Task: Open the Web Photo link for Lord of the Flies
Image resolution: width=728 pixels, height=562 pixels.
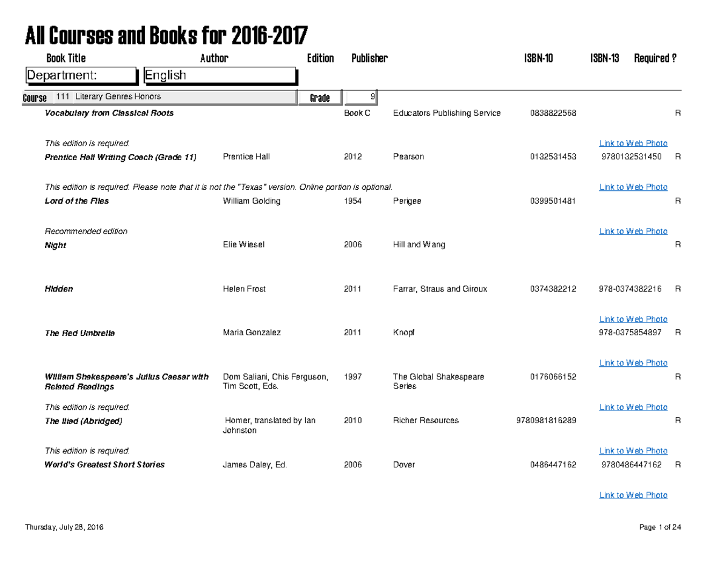Action: point(633,230)
